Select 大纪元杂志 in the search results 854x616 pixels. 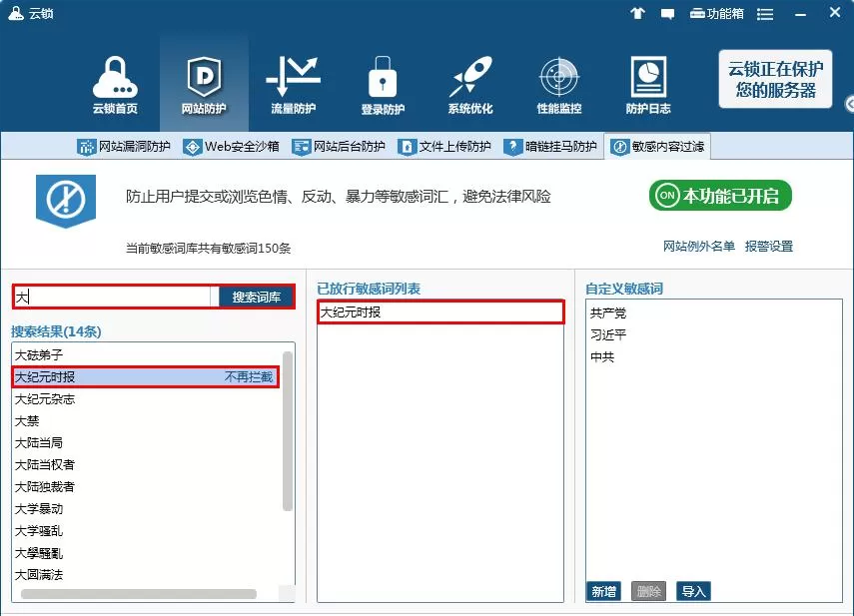pos(147,399)
